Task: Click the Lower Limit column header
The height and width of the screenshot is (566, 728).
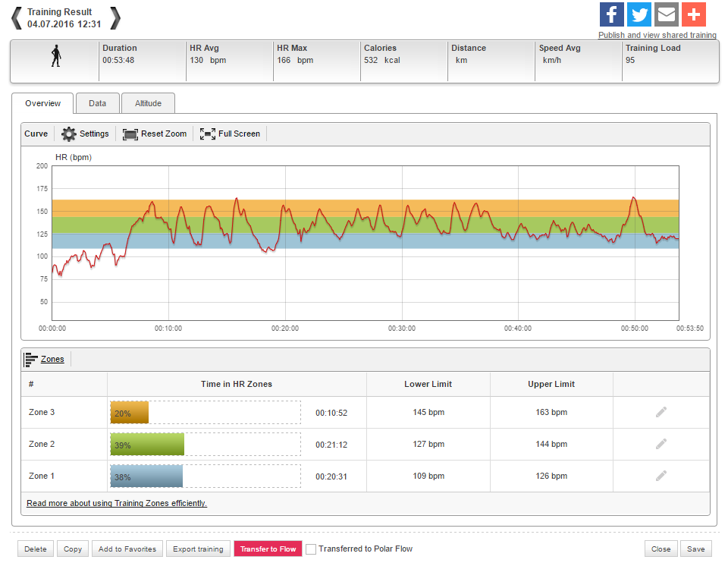Action: (428, 384)
